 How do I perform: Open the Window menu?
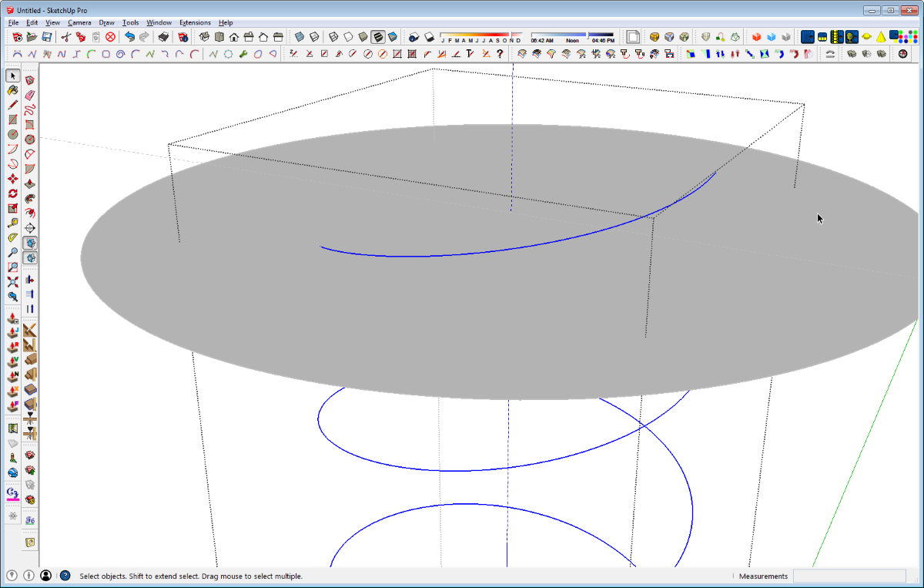159,22
